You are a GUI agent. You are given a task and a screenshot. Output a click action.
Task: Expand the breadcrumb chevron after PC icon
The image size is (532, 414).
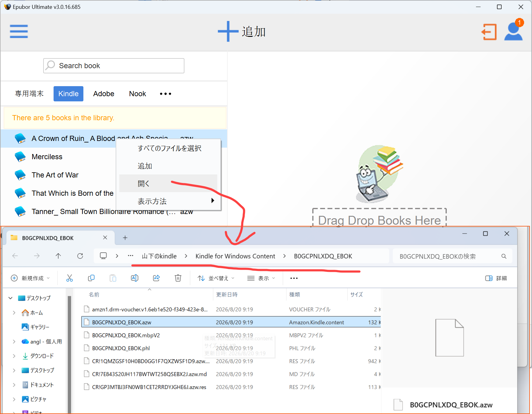[x=117, y=256]
